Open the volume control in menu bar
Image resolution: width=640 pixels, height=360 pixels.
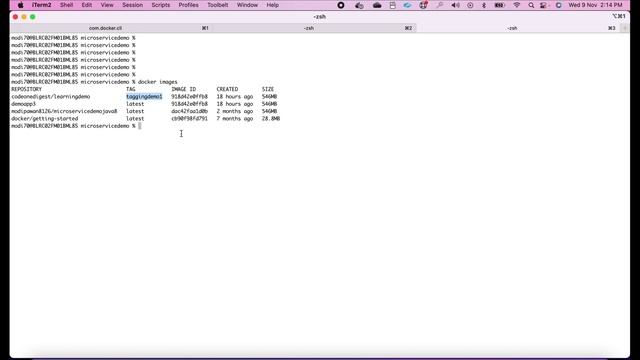456,5
